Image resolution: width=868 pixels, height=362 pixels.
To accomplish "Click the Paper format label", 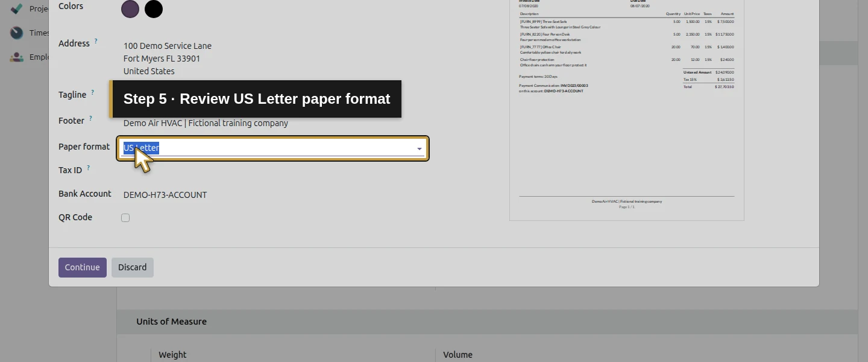I will click(84, 147).
